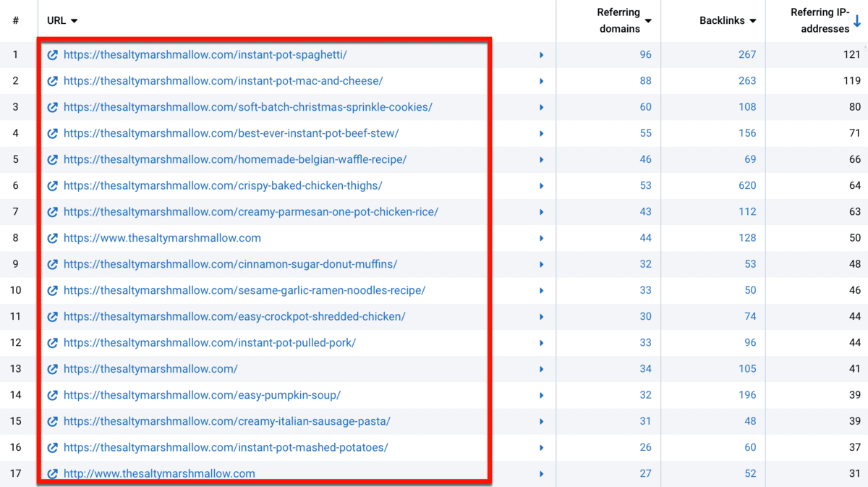
Task: Open the instant-pot-spaghetti URL link
Action: (205, 55)
